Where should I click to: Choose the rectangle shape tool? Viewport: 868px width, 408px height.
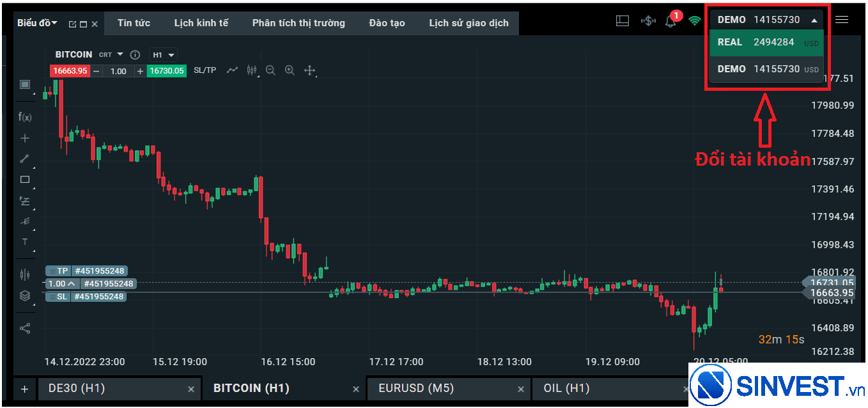(25, 180)
